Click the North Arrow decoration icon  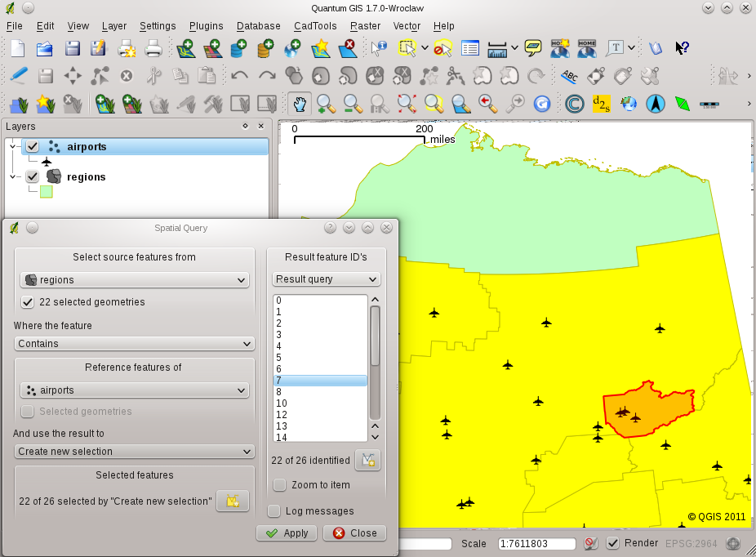tap(656, 104)
